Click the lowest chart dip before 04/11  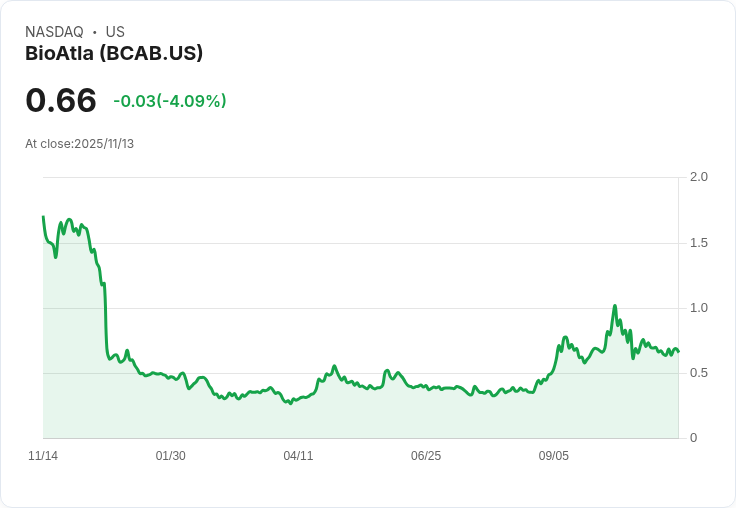point(291,403)
